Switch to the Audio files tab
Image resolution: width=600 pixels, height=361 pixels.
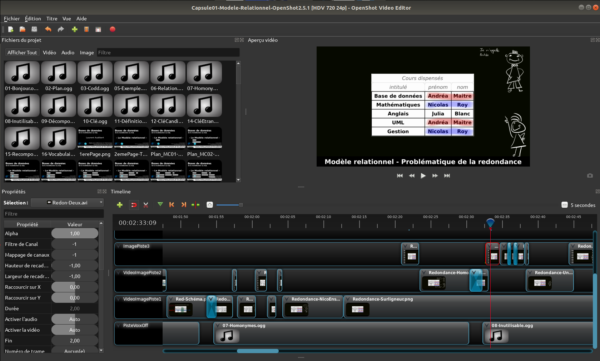[68, 52]
